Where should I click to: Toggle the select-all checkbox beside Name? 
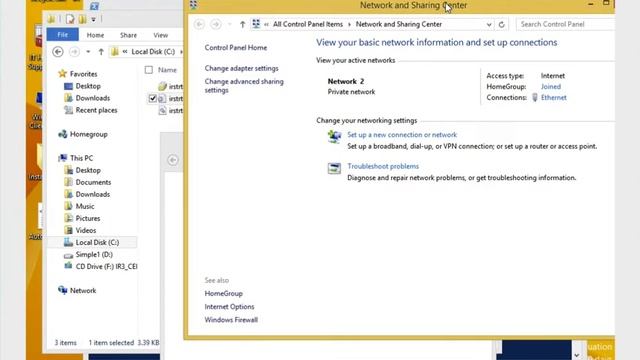click(x=149, y=70)
